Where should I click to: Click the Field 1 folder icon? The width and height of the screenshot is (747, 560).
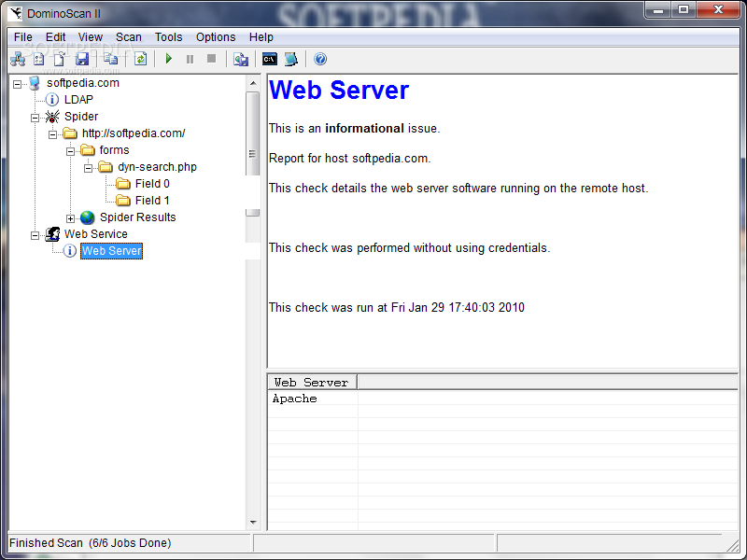(x=123, y=201)
